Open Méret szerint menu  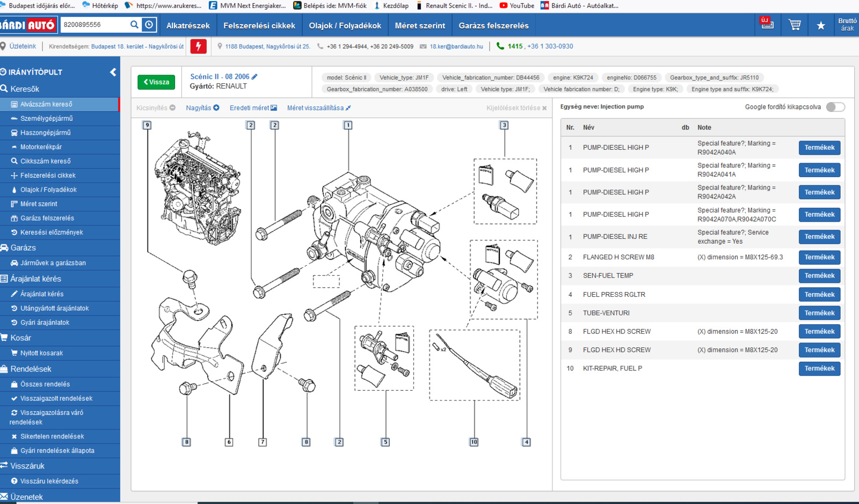(x=420, y=25)
